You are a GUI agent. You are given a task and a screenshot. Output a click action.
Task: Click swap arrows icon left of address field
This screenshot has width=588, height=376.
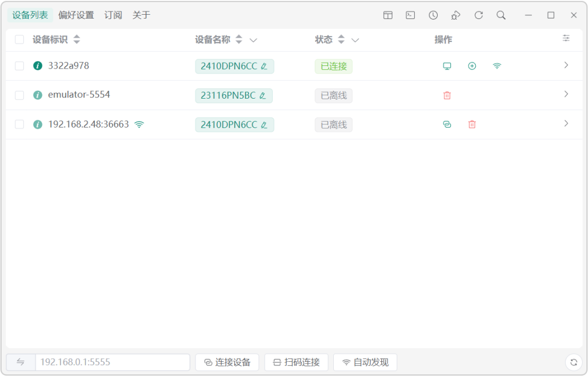pyautogui.click(x=21, y=362)
